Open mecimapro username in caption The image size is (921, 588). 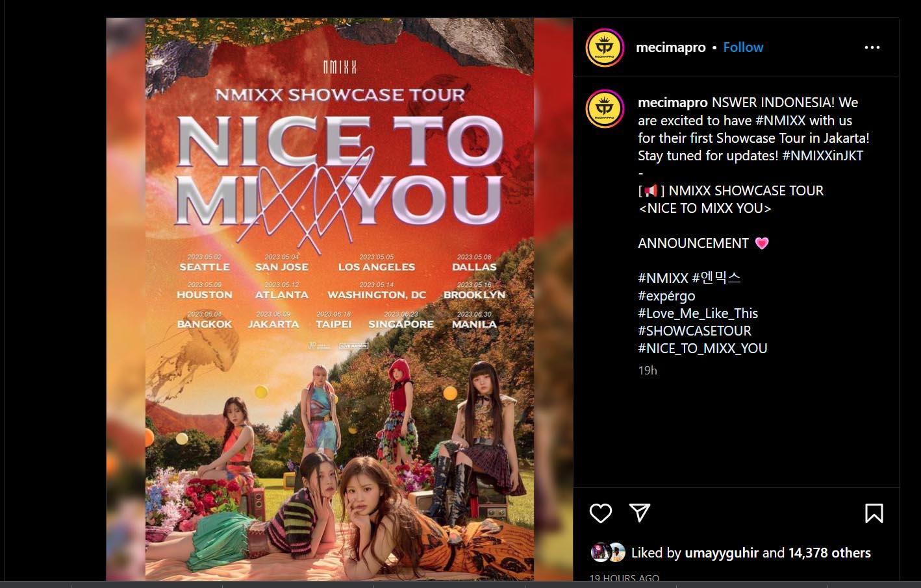673,103
